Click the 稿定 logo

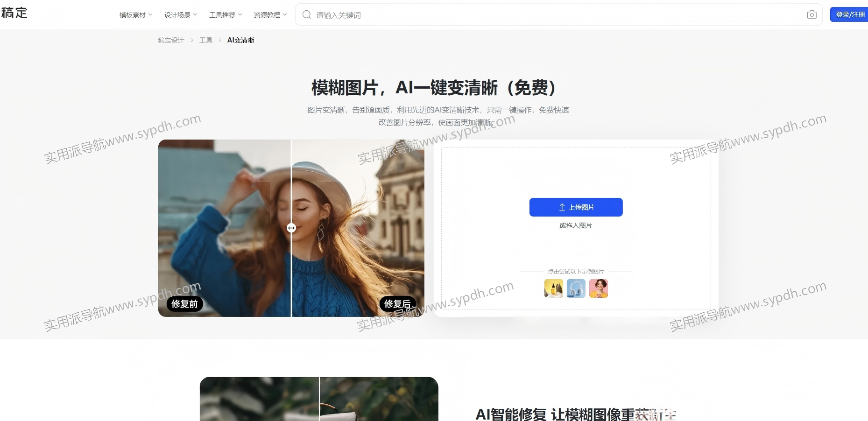(14, 13)
